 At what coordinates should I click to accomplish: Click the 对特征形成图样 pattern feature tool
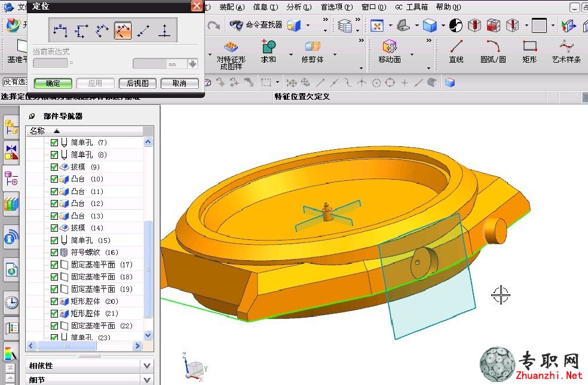click(x=231, y=55)
